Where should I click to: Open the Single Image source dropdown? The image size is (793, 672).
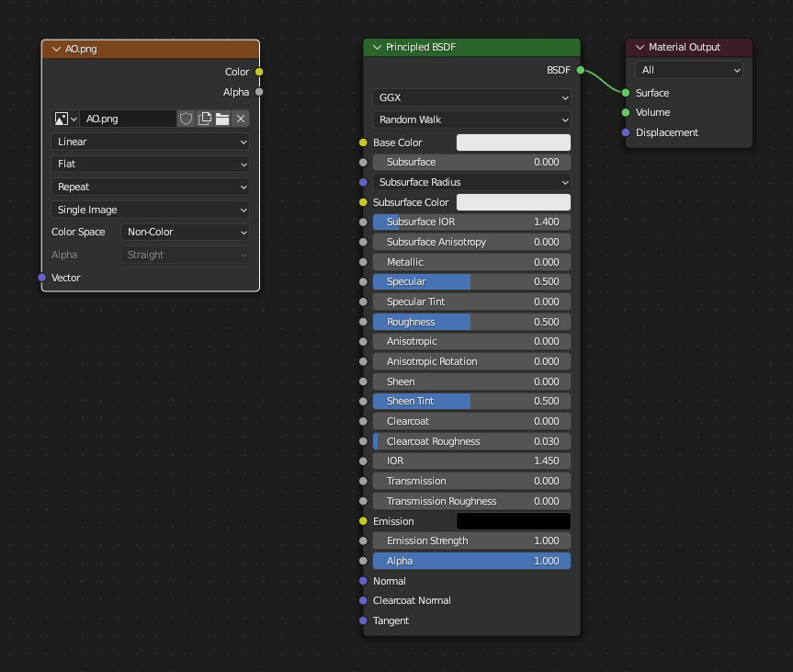click(x=150, y=210)
